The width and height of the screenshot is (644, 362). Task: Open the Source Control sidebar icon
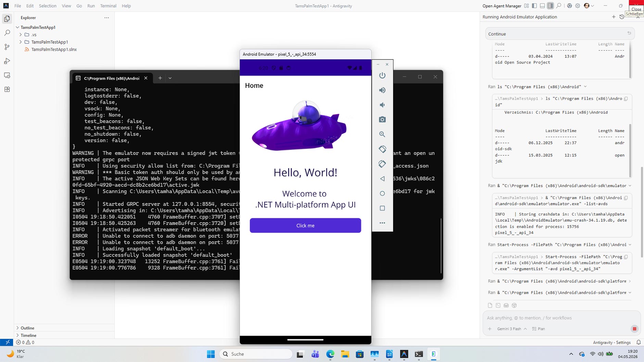7,47
